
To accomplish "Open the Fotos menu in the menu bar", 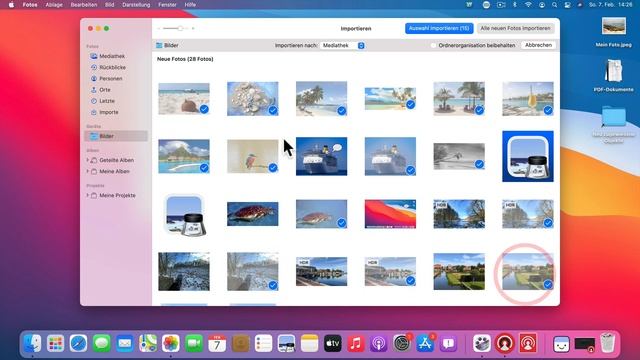I will [x=30, y=5].
